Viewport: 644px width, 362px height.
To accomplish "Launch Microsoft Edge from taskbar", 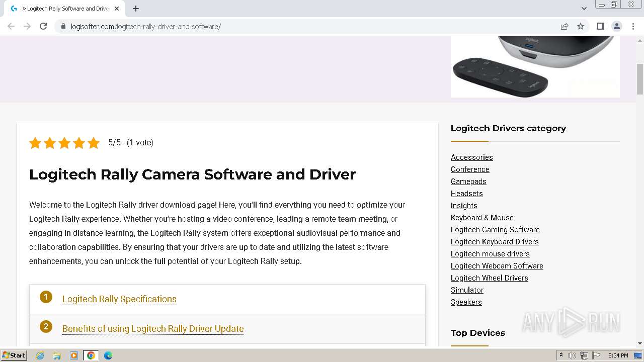I will tap(108, 355).
